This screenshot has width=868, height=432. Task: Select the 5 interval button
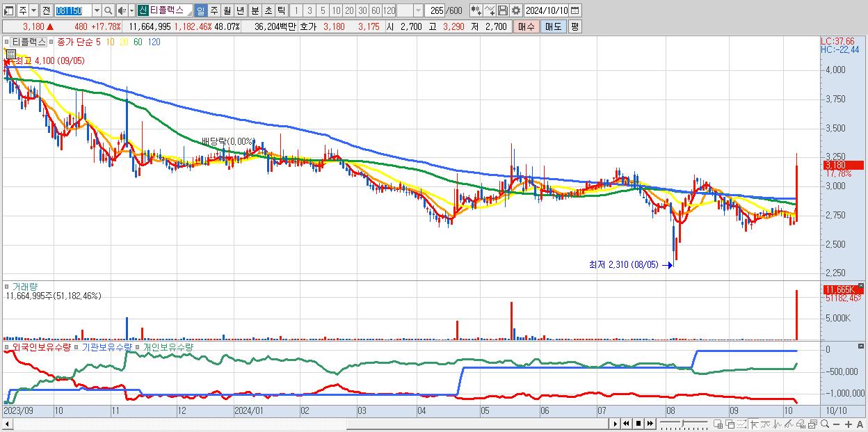pos(323,10)
